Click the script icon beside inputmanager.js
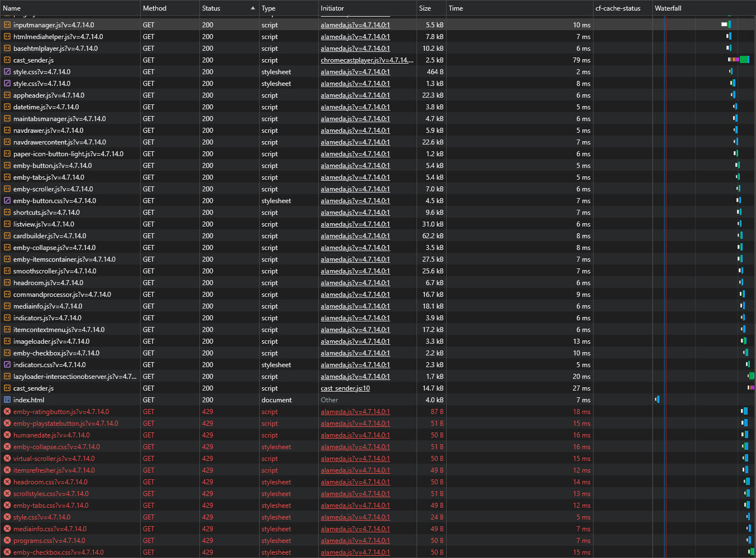The image size is (756, 558). point(7,25)
